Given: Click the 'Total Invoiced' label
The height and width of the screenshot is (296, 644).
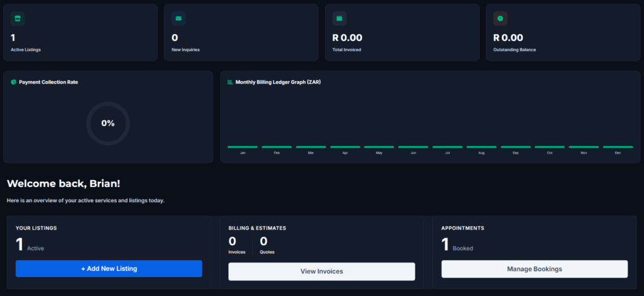Looking at the screenshot, I should 347,50.
